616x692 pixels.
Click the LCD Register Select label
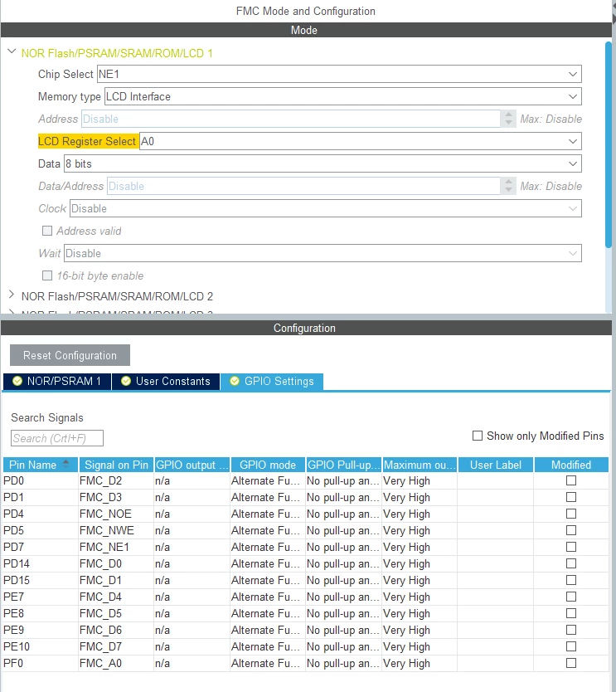[x=87, y=141]
